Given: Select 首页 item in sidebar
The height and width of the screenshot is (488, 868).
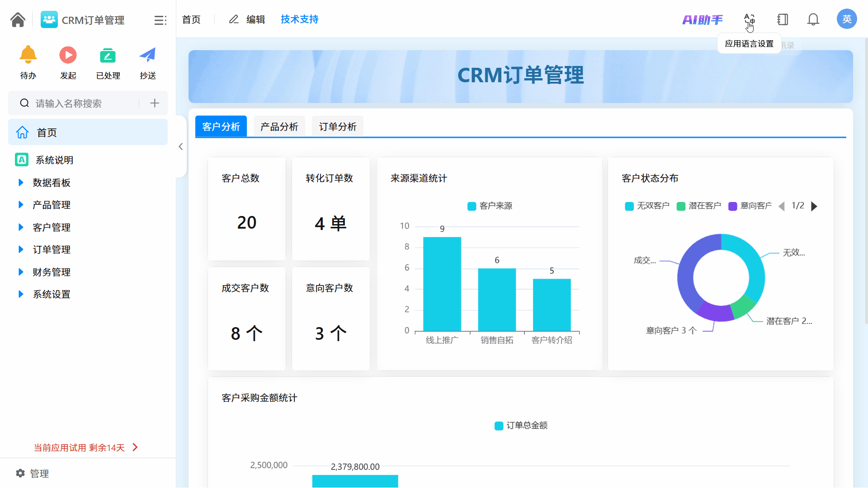Looking at the screenshot, I should [x=88, y=132].
